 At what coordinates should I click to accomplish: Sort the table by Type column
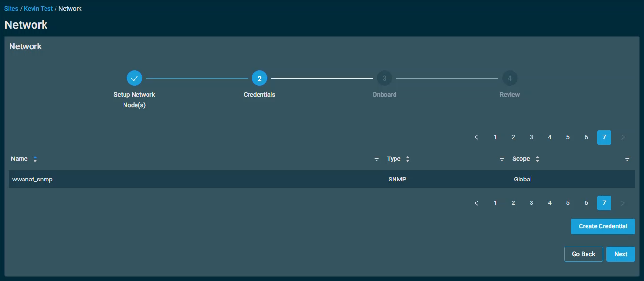coord(407,159)
